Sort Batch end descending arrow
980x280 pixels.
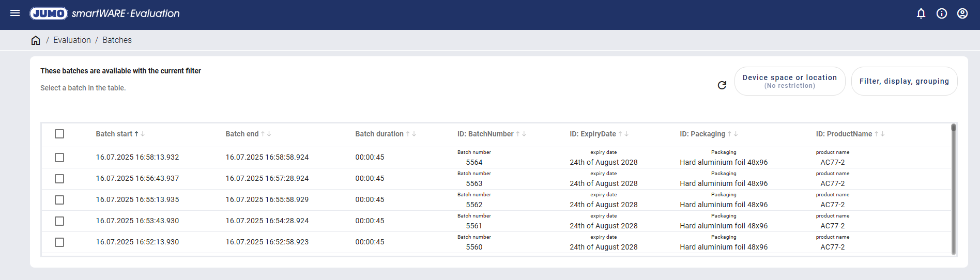[269, 134]
